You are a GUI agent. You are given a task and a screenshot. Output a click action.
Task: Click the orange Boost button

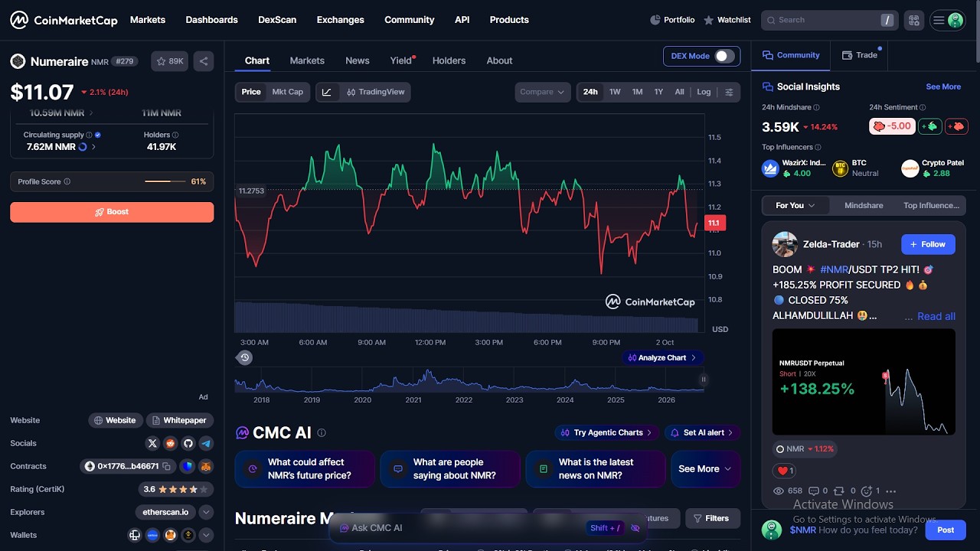(112, 212)
